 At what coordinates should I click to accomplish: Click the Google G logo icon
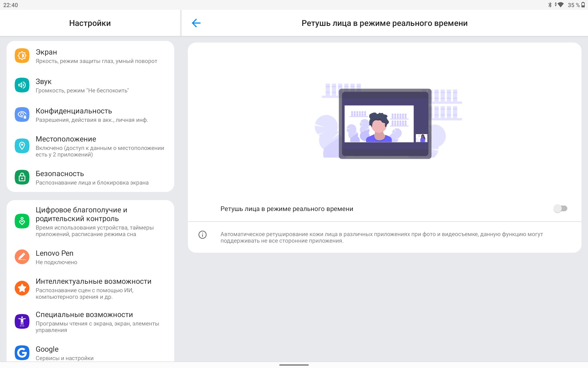point(22,353)
